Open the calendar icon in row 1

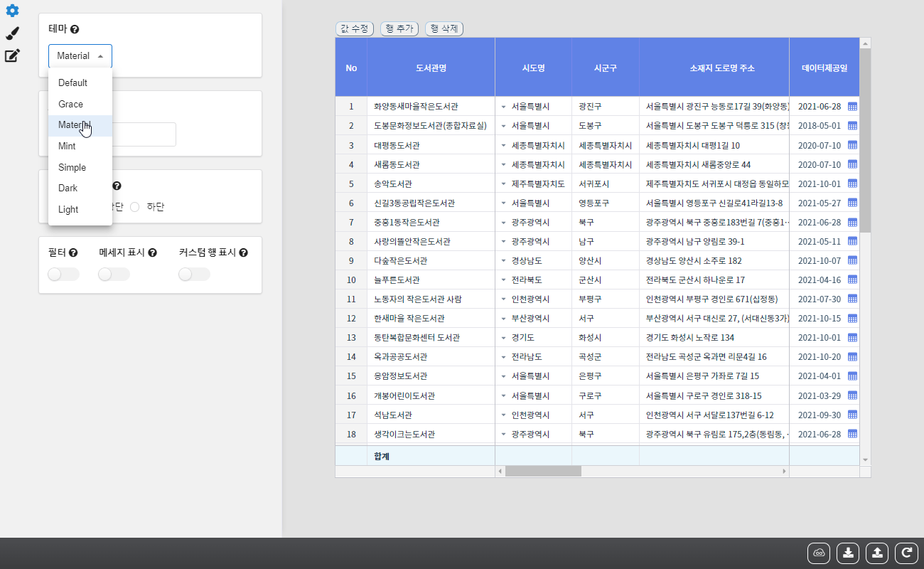tap(852, 107)
